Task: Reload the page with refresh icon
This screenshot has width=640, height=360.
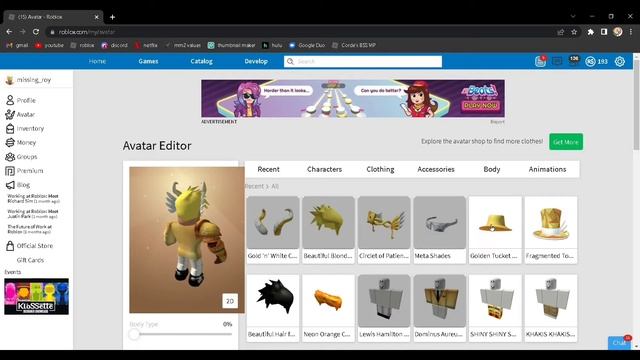Action: (36, 32)
